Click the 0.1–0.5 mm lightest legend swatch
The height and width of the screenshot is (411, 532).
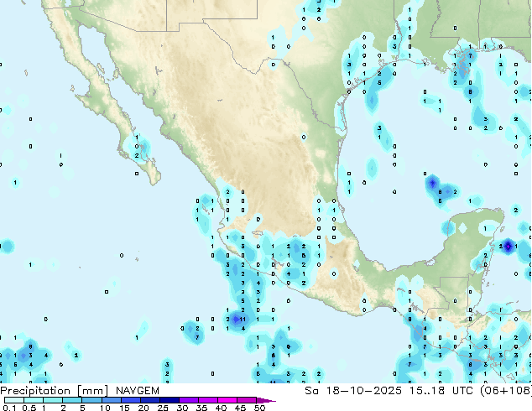point(14,400)
